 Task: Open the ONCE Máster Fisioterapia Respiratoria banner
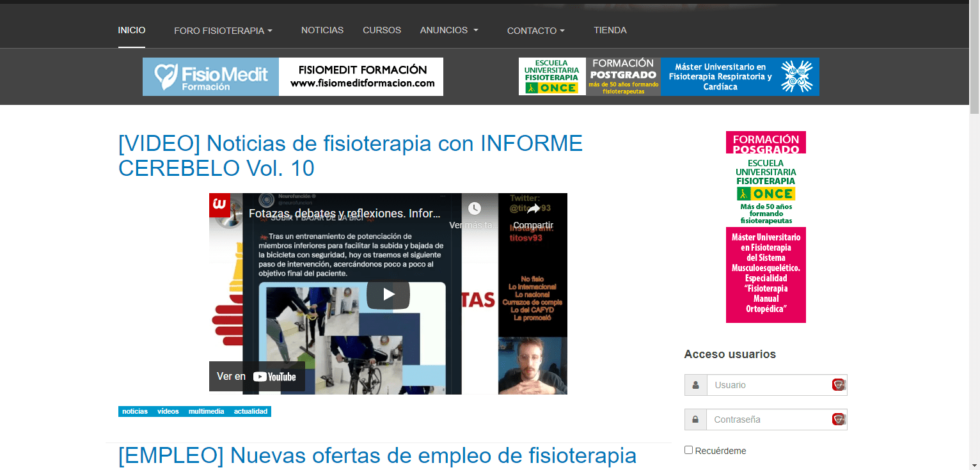669,77
